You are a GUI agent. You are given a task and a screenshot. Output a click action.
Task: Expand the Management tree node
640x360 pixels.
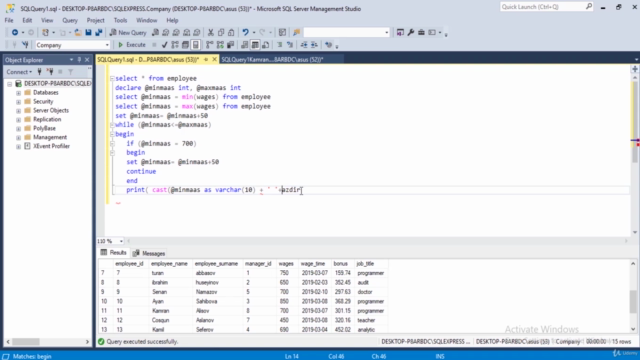click(18, 138)
